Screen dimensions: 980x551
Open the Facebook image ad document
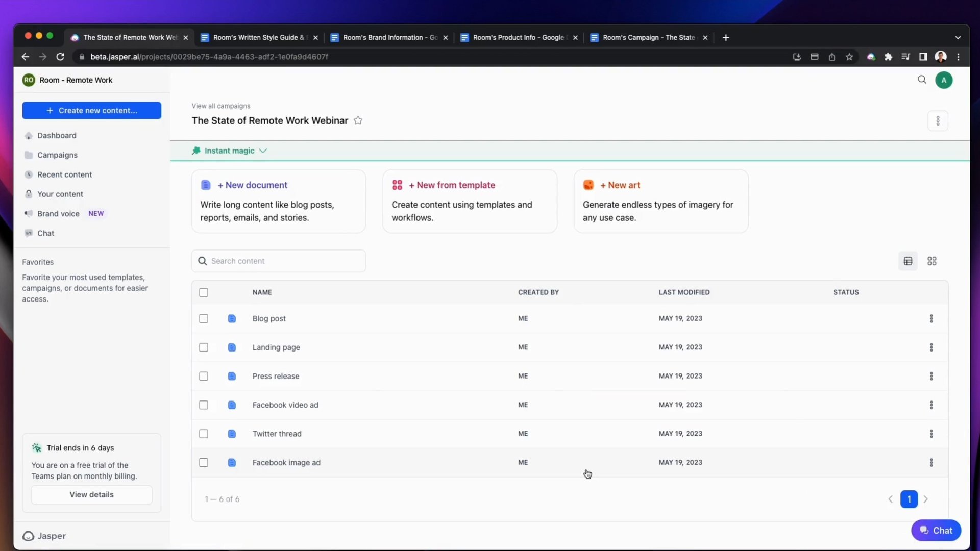coord(286,463)
